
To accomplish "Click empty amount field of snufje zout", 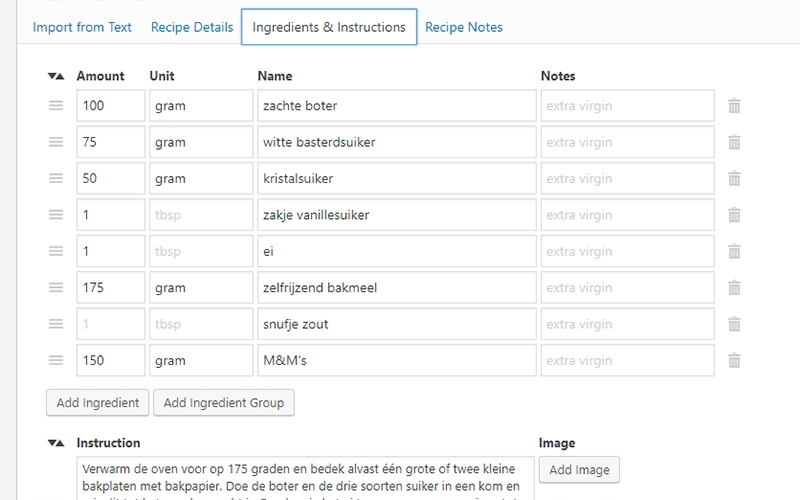I will (x=111, y=324).
